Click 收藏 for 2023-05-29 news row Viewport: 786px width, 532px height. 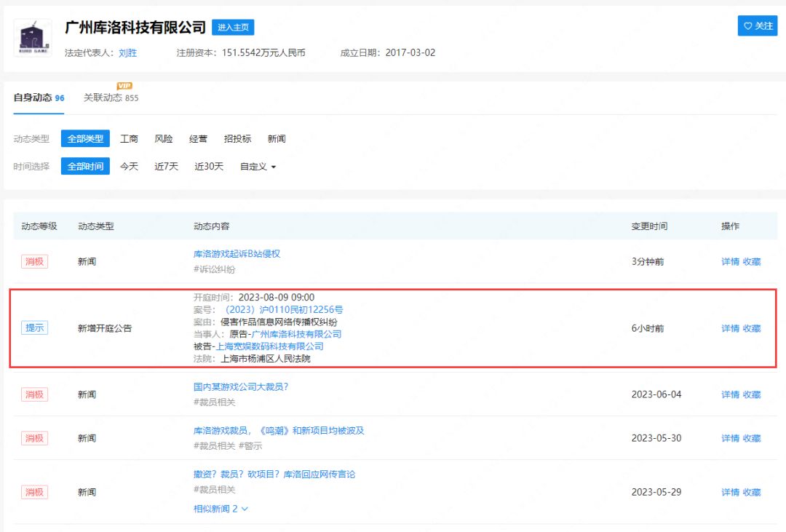(751, 492)
